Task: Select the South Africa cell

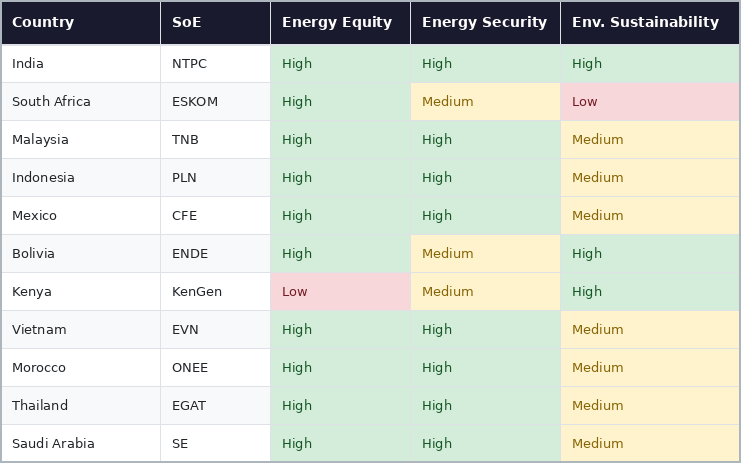Action: click(x=81, y=102)
